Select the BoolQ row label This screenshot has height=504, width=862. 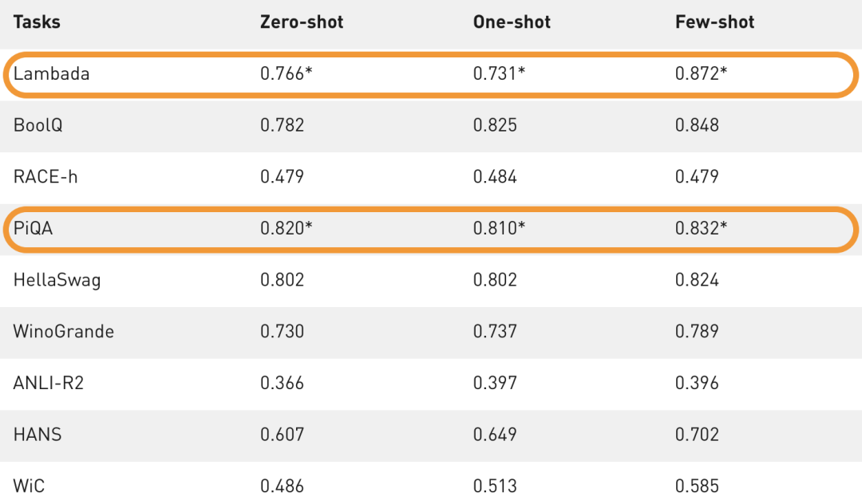pyautogui.click(x=39, y=125)
